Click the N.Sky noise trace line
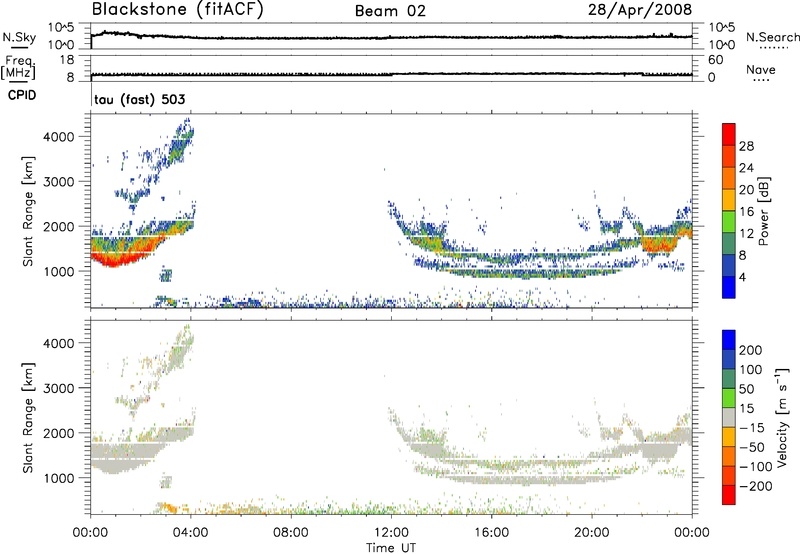This screenshot has width=800, height=554. 391,38
